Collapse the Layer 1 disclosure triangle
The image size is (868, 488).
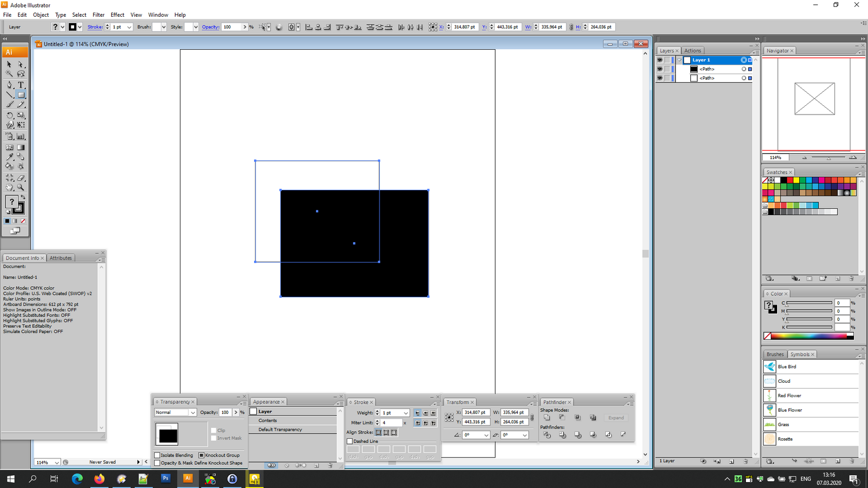point(679,60)
